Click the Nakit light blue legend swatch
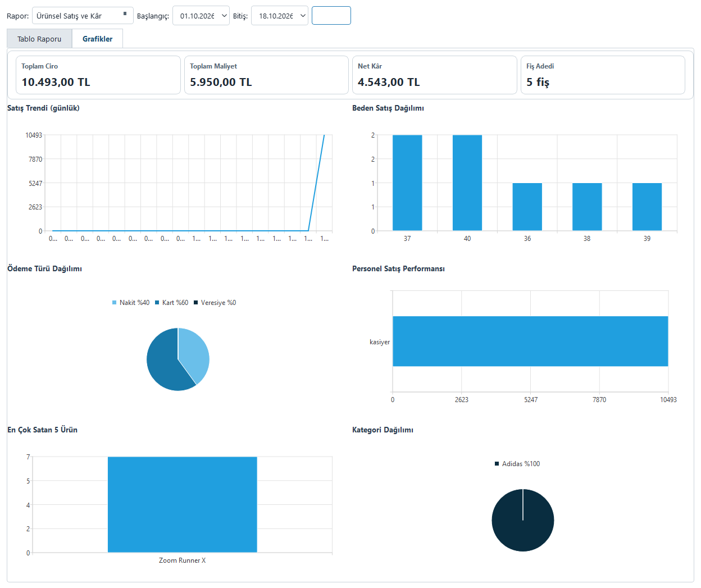The width and height of the screenshot is (701, 588). coord(115,303)
